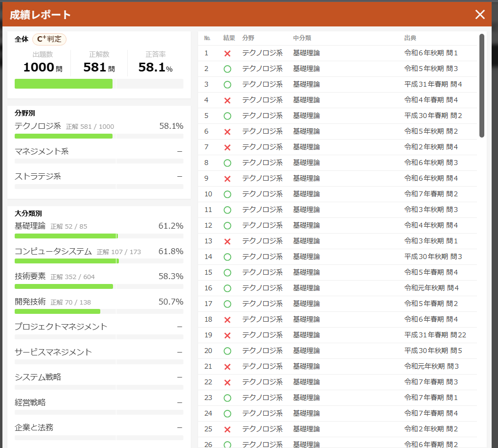Image resolution: width=498 pixels, height=448 pixels.
Task: Click the 1000 問 出題数 value
Action: coord(43,67)
